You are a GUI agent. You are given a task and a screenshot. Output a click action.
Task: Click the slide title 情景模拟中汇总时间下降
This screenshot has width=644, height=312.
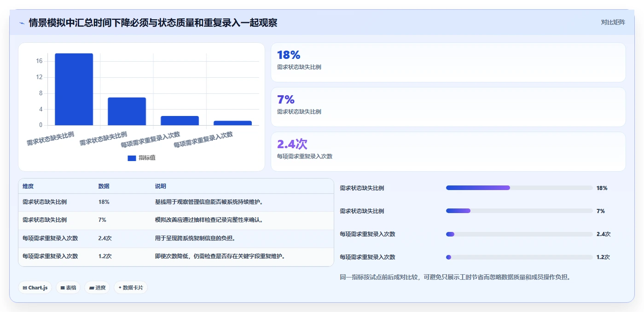153,23
